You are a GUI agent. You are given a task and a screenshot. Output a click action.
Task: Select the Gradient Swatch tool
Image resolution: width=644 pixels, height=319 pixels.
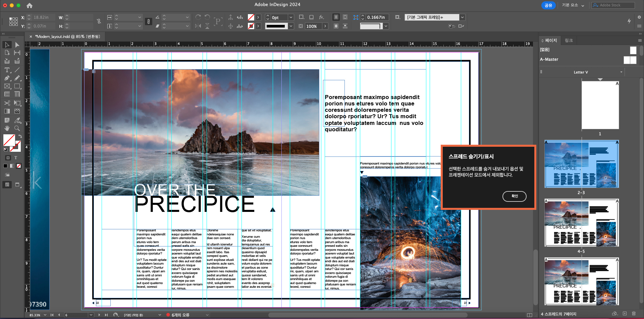(x=7, y=111)
